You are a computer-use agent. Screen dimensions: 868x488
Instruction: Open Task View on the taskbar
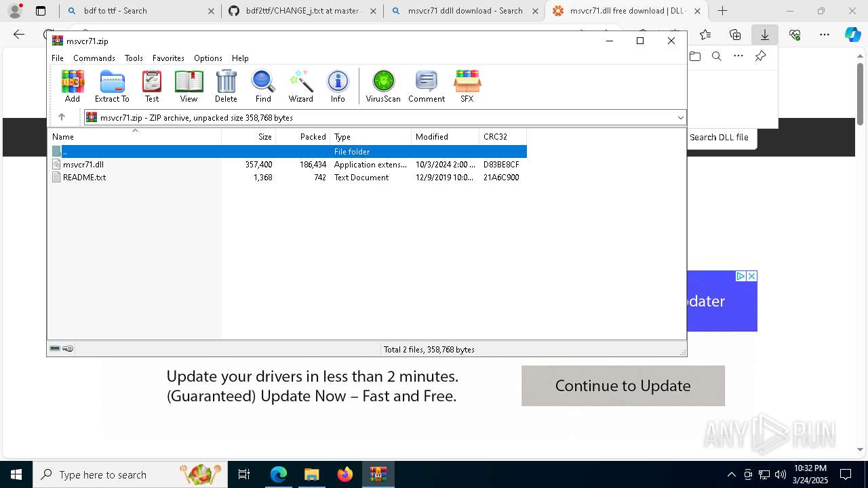(x=244, y=474)
